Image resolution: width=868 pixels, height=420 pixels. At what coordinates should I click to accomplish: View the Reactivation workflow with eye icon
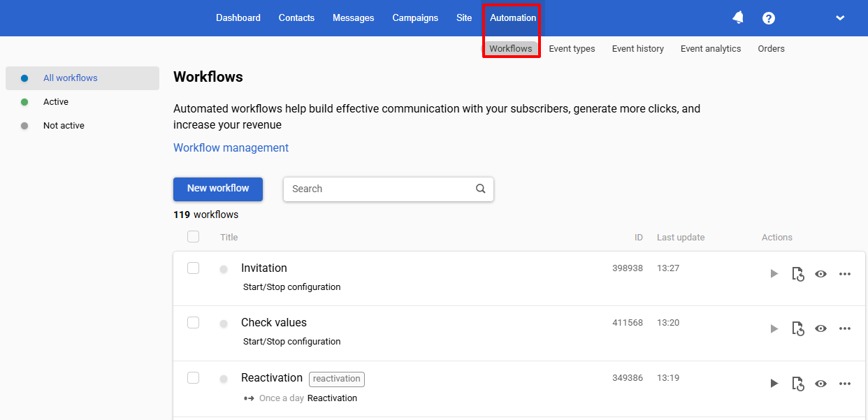click(821, 383)
